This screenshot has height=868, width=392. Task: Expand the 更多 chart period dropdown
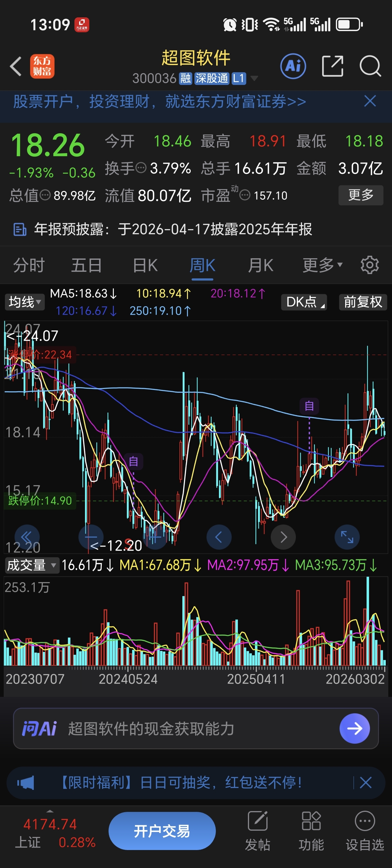tap(323, 265)
